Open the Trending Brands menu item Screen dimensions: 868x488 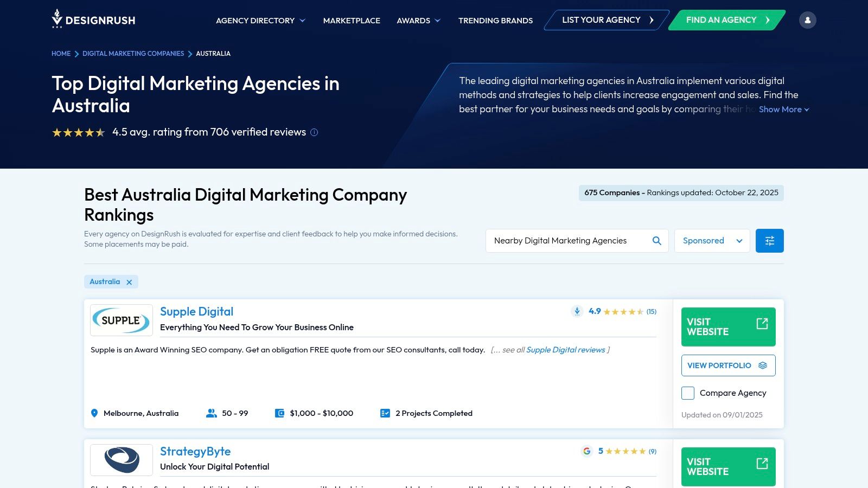[x=495, y=21]
